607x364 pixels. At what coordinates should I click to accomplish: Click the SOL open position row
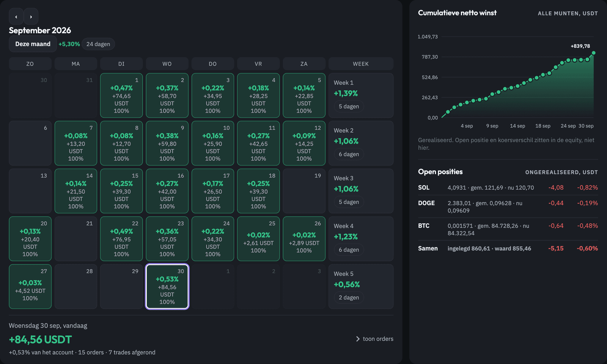click(508, 188)
